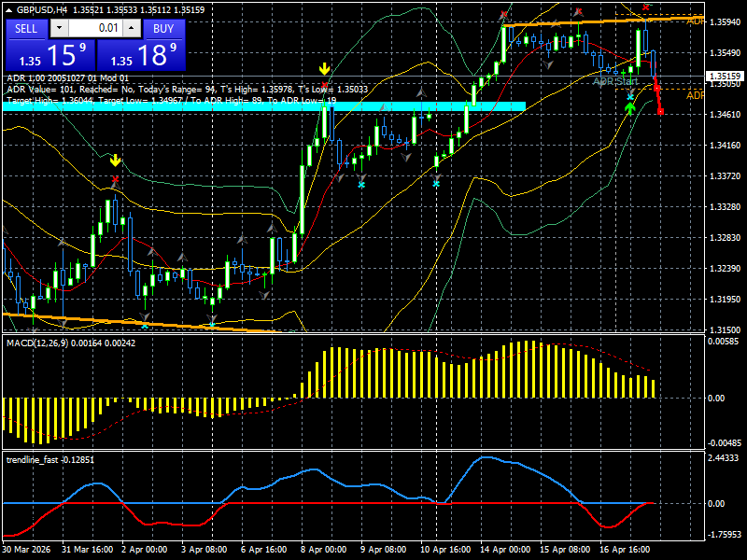
Task: Click the 14 Apr 00:00 time label
Action: [505, 550]
